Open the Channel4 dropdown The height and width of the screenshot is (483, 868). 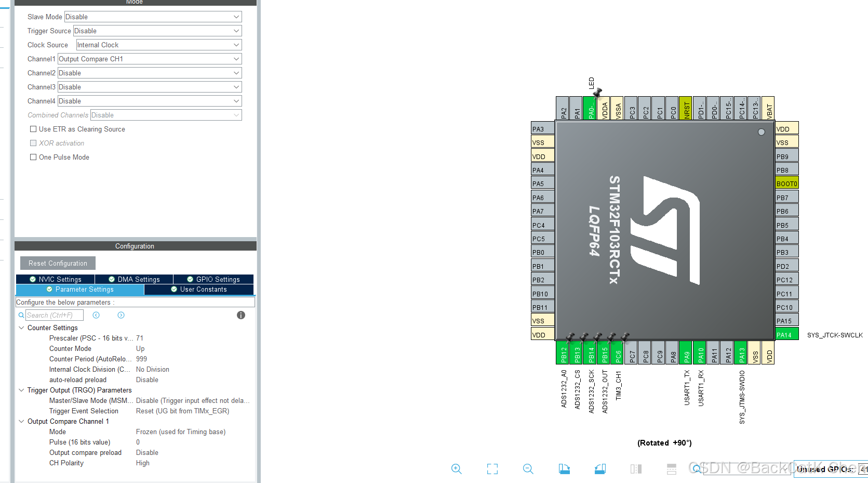150,101
